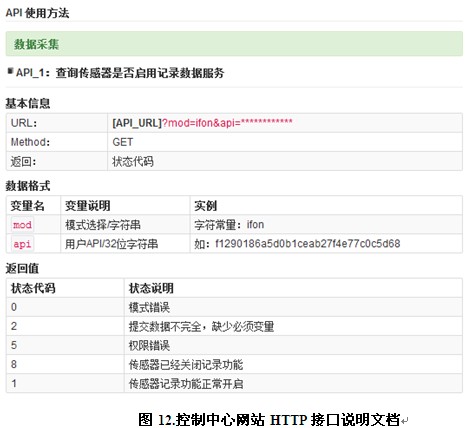The width and height of the screenshot is (469, 428).
Task: Click status code 2 提交数据不完全 row
Action: tap(234, 326)
